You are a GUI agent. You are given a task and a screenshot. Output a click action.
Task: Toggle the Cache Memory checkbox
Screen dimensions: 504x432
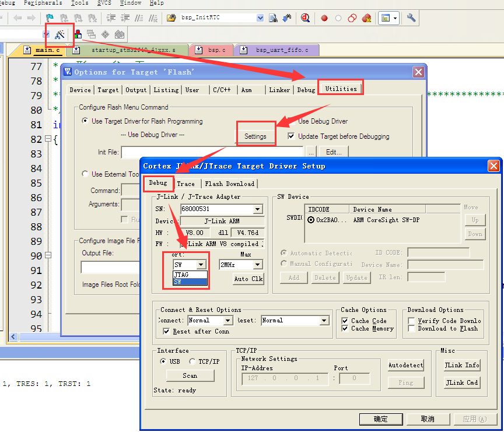point(345,328)
